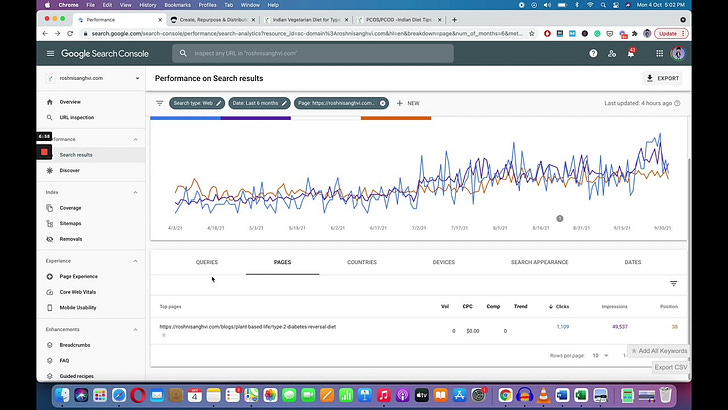The image size is (728, 410).
Task: Open a new Chrome tab
Action: click(x=454, y=20)
